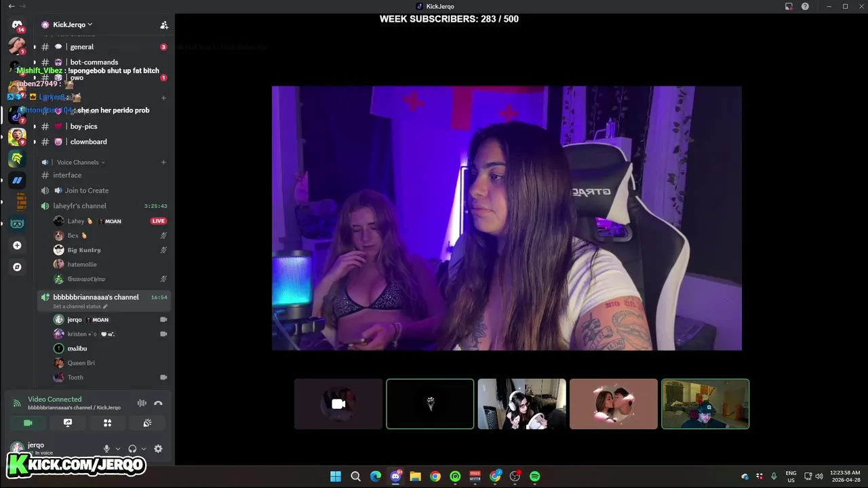Viewport: 868px width, 488px height.
Task: Select the green-bordered bedroom video tile
Action: click(705, 404)
